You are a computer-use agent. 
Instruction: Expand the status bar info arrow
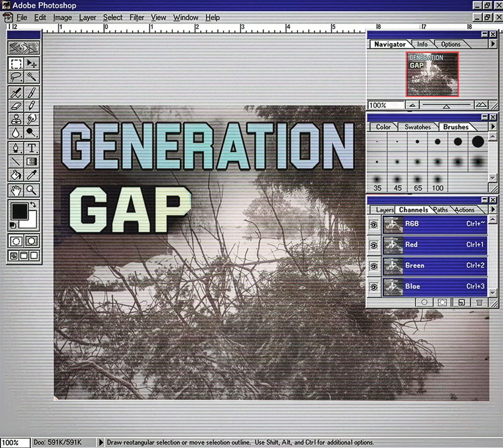pyautogui.click(x=101, y=442)
